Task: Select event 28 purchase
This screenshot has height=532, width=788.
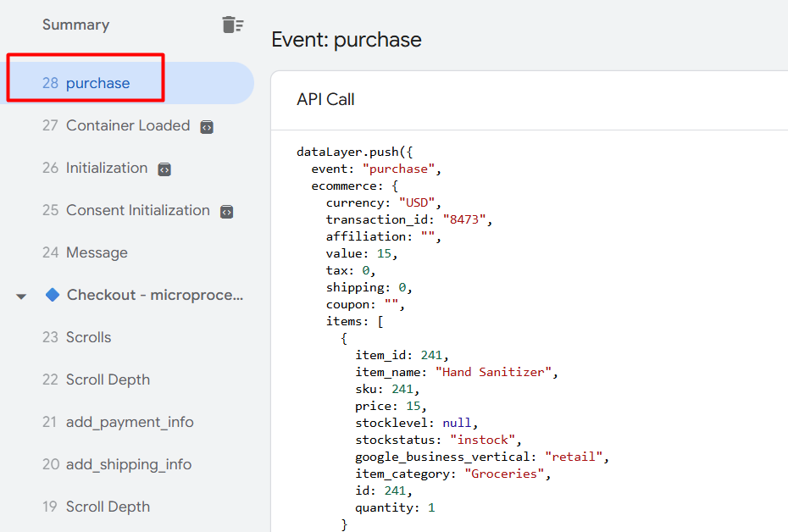Action: [97, 83]
